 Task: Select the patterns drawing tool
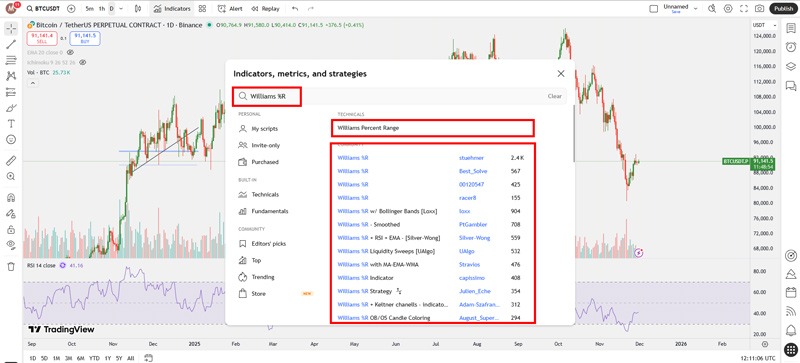pyautogui.click(x=11, y=76)
